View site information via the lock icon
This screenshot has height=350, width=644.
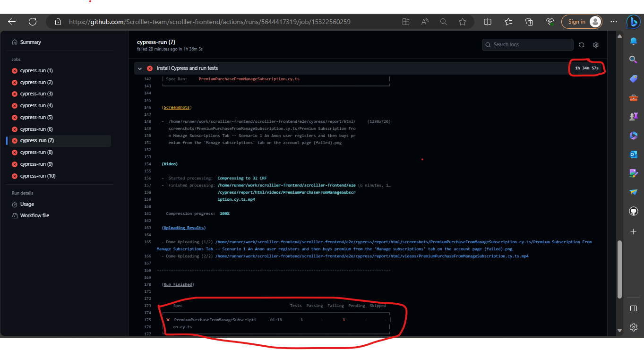coord(58,21)
